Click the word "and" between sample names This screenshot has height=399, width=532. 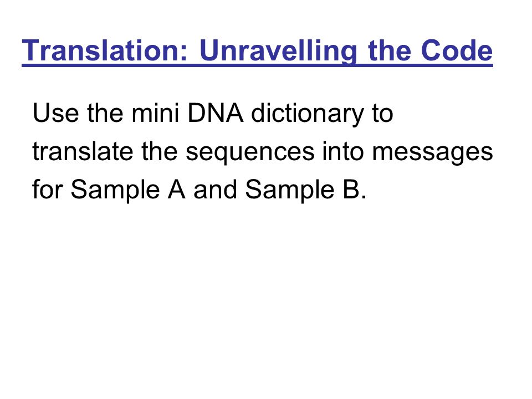click(215, 188)
